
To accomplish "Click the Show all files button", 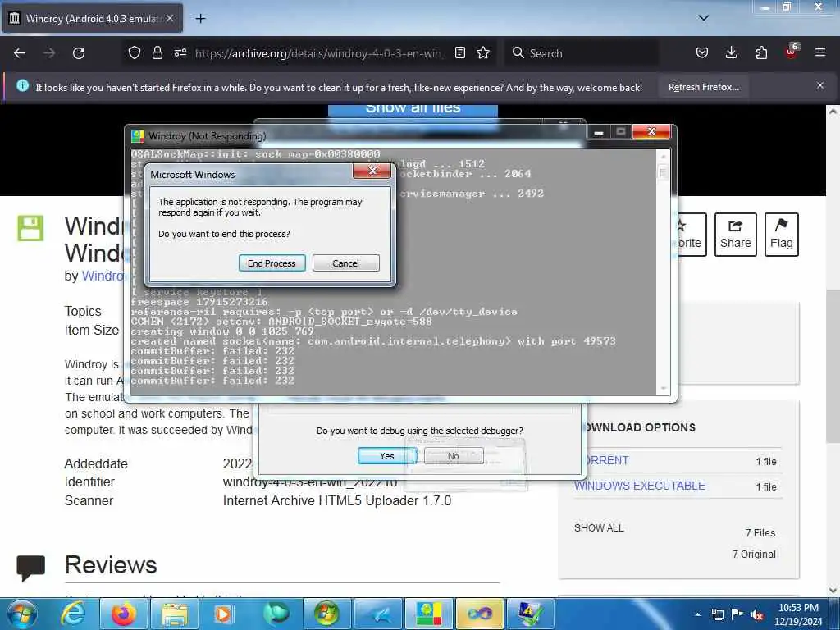I will (x=413, y=109).
